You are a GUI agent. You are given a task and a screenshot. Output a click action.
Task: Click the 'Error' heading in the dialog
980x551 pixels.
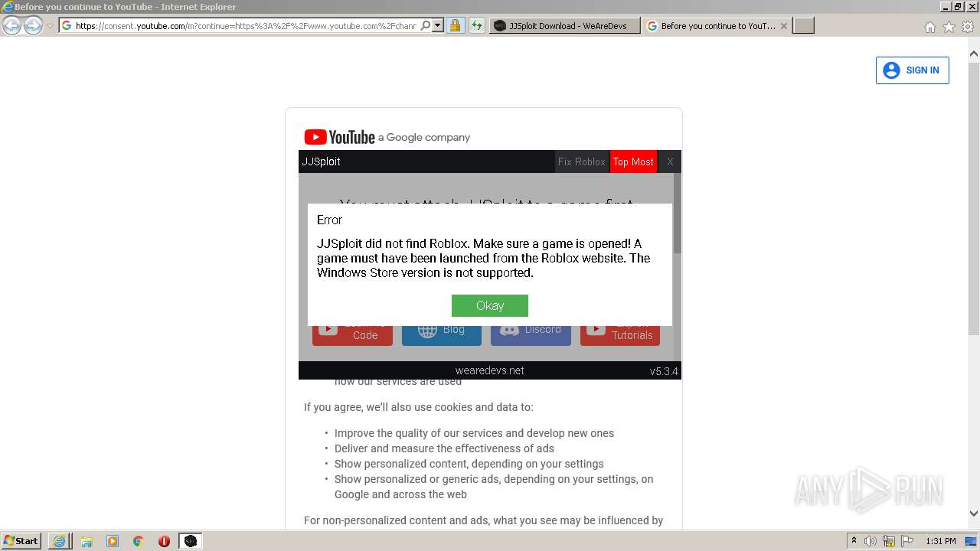tap(329, 220)
